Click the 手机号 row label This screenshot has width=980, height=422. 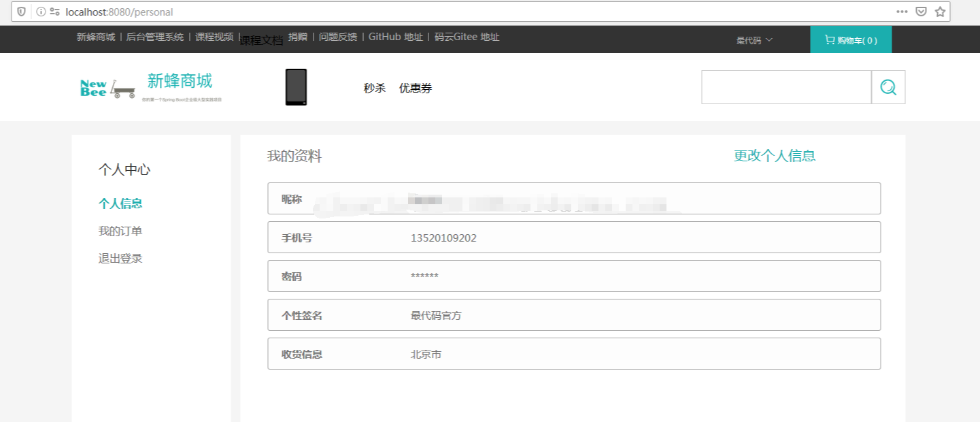pyautogui.click(x=297, y=238)
